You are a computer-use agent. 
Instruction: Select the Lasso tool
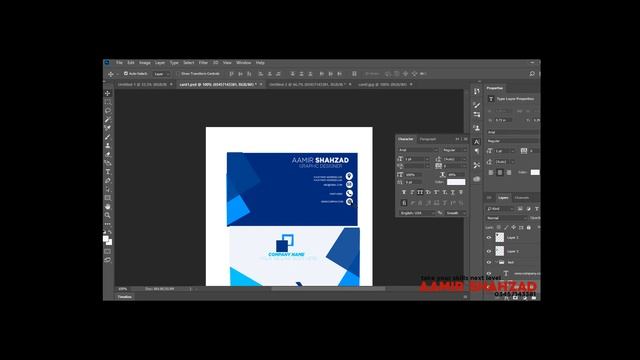coord(108,111)
